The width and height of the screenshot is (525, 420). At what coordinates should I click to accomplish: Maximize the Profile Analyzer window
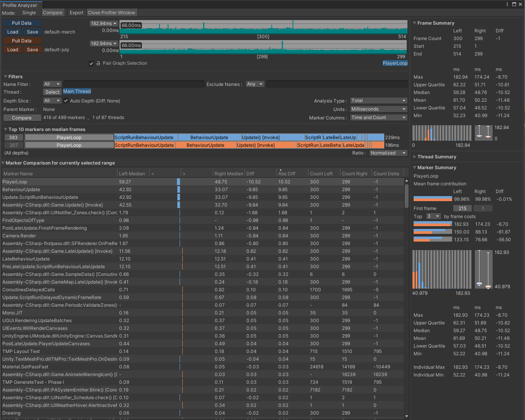514,4
